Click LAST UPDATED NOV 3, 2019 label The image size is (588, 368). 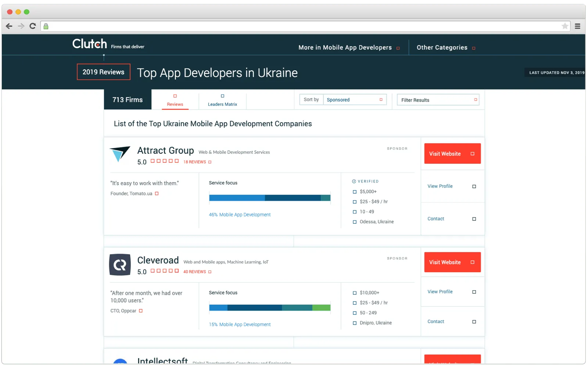click(557, 73)
